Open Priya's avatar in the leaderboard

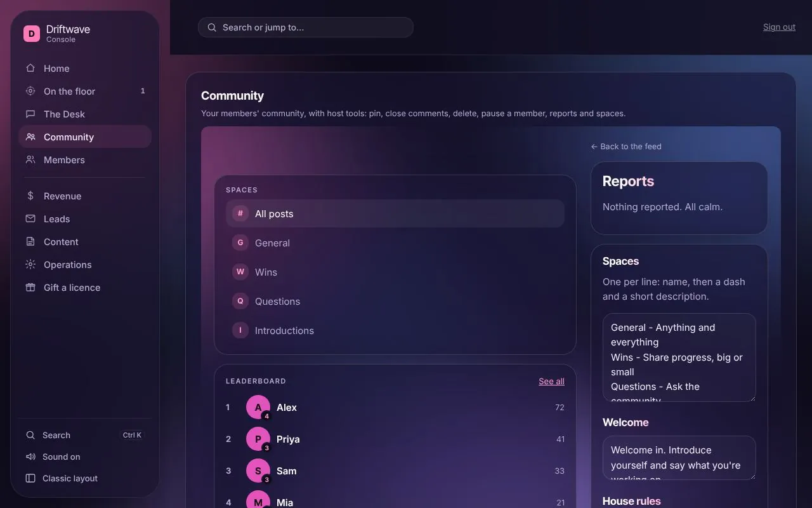coord(258,439)
